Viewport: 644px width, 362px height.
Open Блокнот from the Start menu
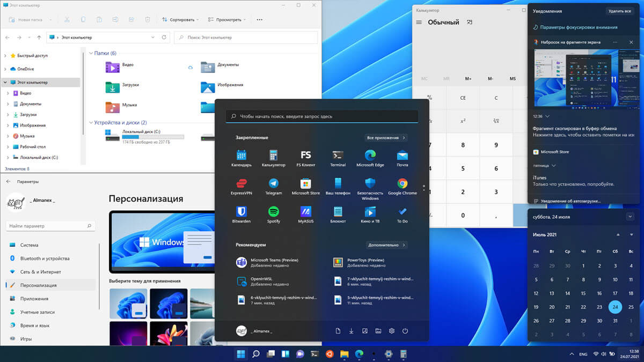338,215
